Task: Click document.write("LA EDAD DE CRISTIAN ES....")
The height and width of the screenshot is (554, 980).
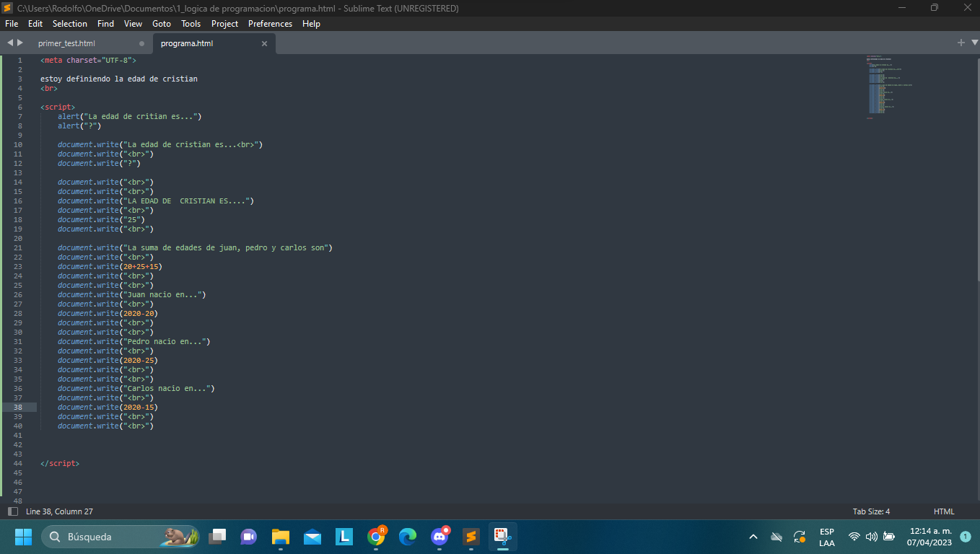Action: tap(156, 201)
